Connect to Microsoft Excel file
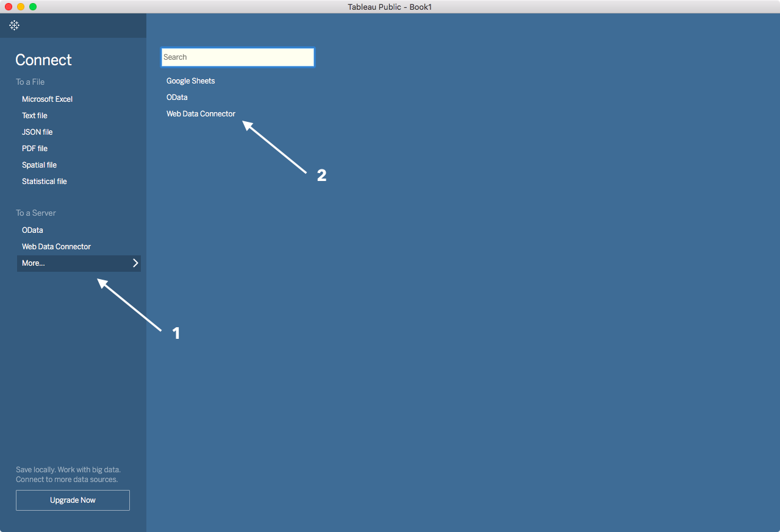This screenshot has height=532, width=780. [x=47, y=99]
